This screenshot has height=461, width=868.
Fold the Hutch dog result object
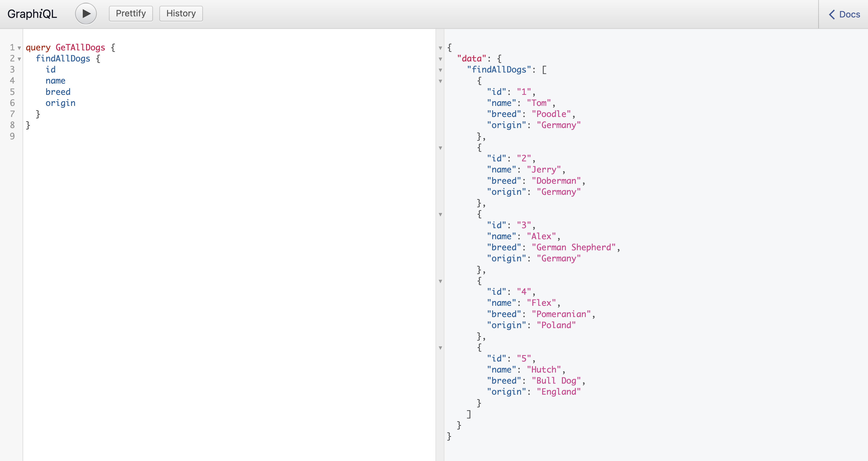(x=440, y=348)
